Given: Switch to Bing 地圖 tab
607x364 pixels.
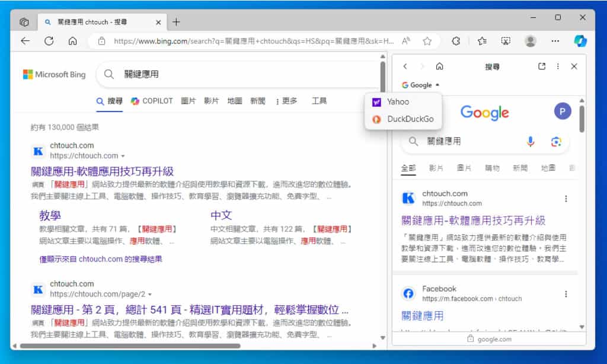Looking at the screenshot, I should click(x=235, y=101).
